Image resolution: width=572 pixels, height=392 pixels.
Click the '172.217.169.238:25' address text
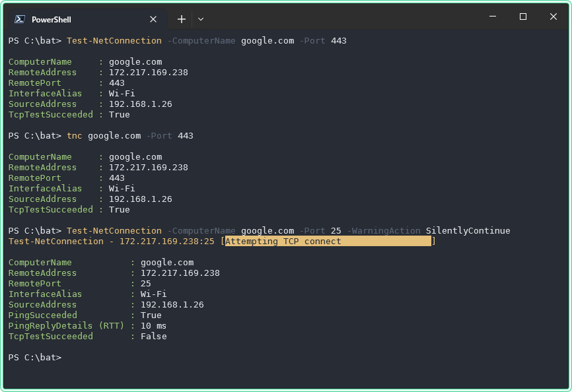[x=166, y=241]
